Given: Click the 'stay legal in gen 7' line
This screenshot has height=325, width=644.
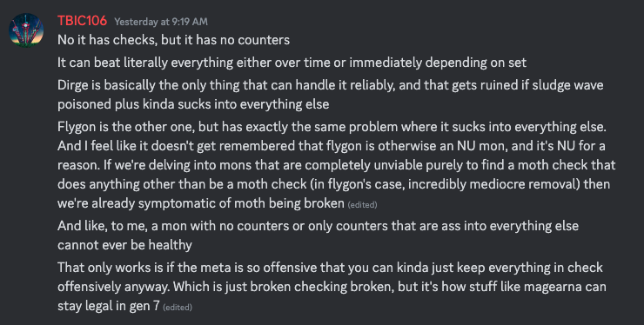Looking at the screenshot, I should tap(109, 306).
